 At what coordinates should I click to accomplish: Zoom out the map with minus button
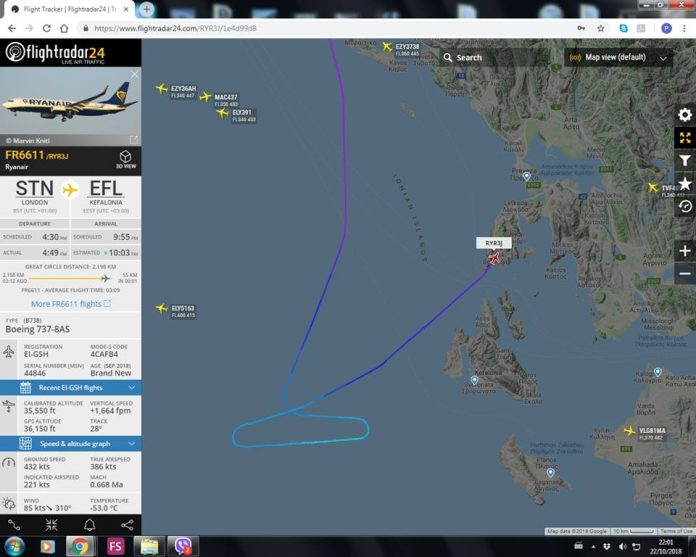coord(684,273)
